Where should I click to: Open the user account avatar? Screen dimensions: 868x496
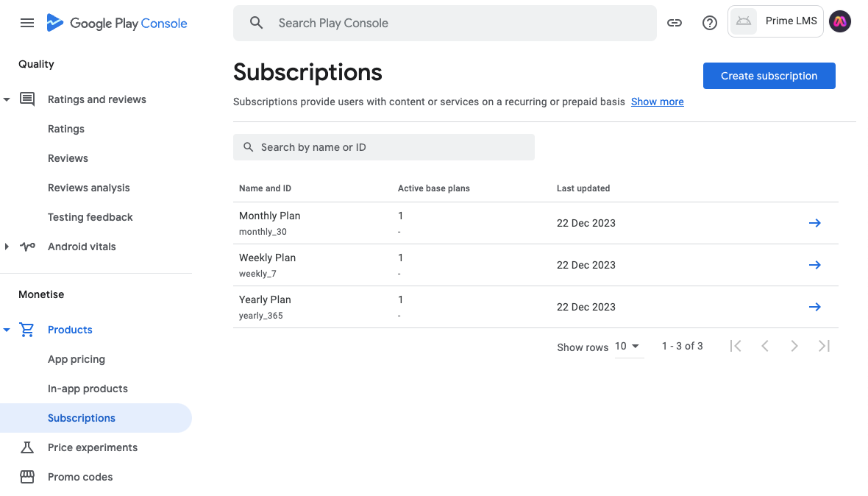click(839, 21)
